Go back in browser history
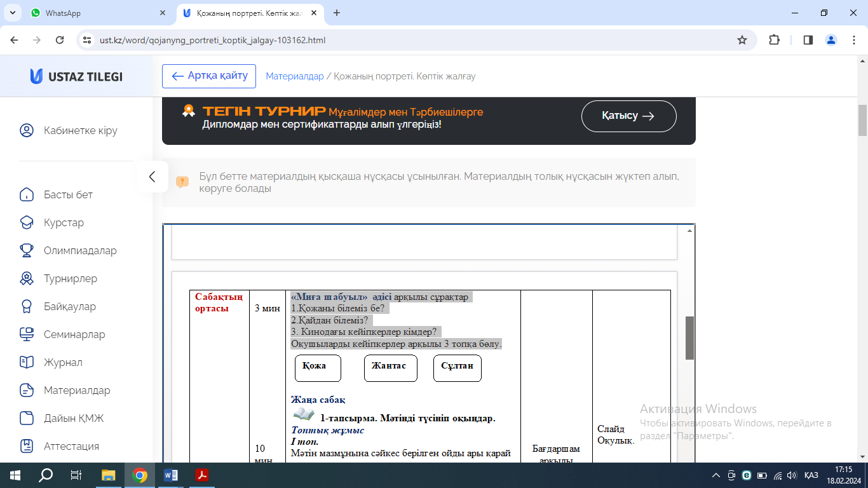This screenshot has height=488, width=868. (x=14, y=40)
